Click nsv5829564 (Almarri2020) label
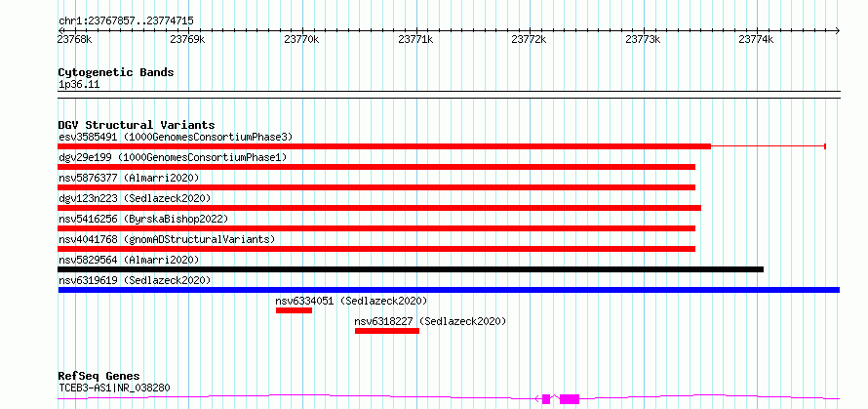This screenshot has width=868, height=409. (129, 260)
